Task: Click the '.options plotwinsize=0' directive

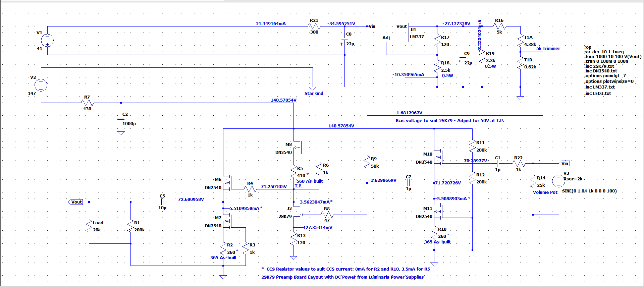Action: click(x=609, y=81)
